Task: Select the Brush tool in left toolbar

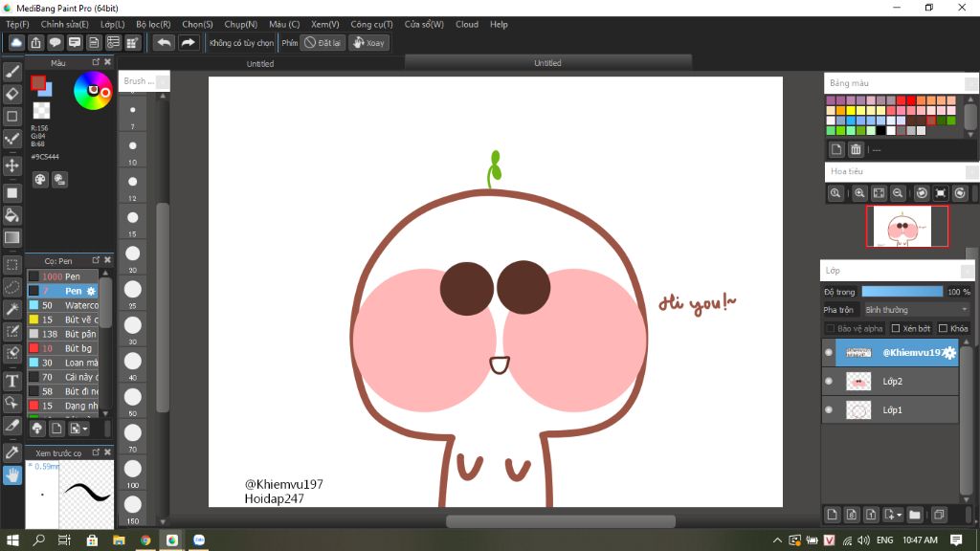Action: point(11,72)
